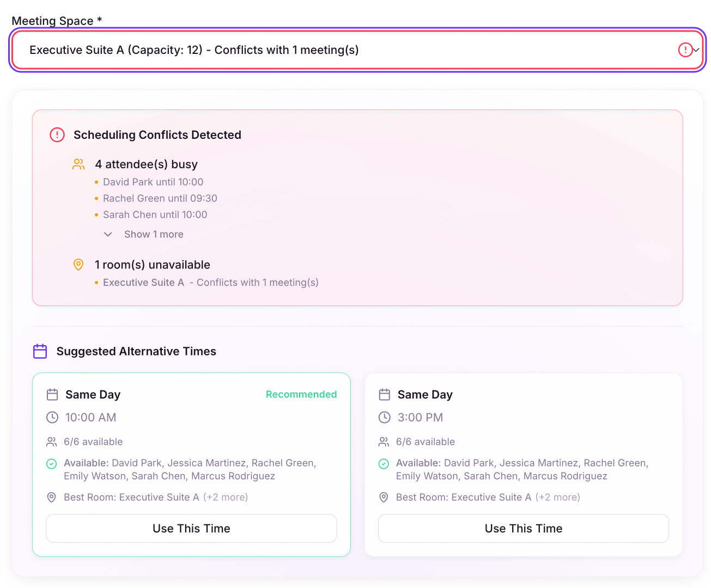Use This Time for the 10:00 AM slot
The width and height of the screenshot is (711, 588).
point(191,528)
